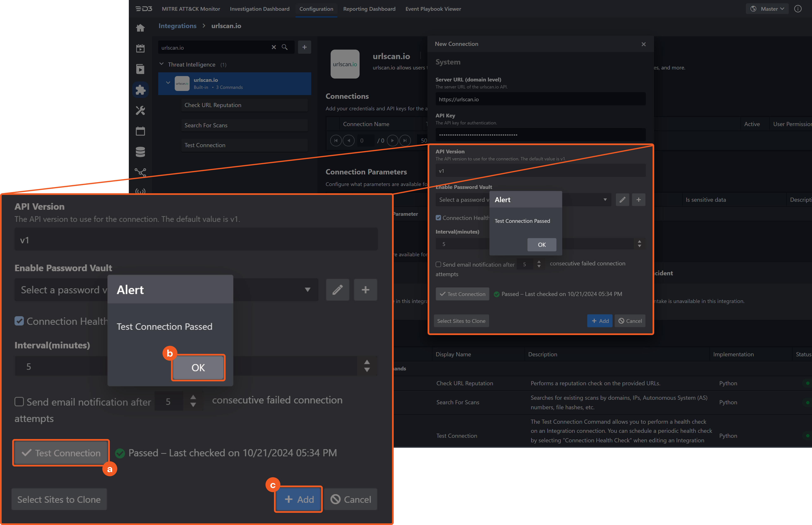The width and height of the screenshot is (812, 525).
Task: Click the wrench tools sidebar icon
Action: click(x=140, y=110)
